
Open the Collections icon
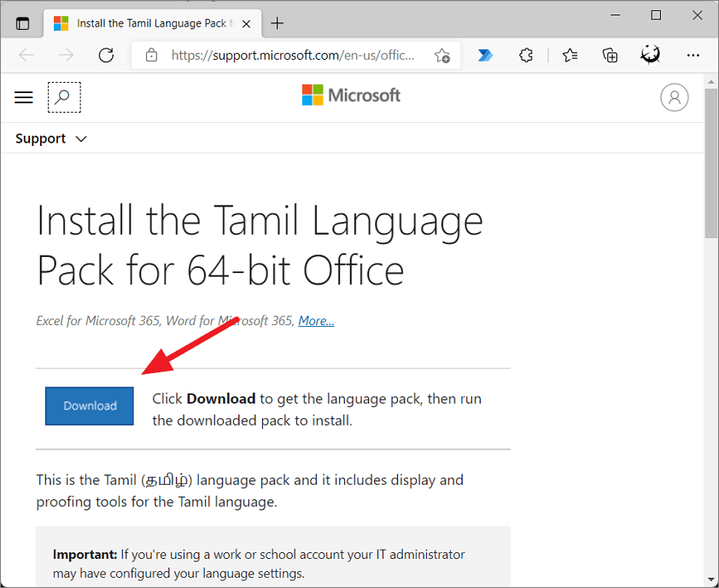coord(610,55)
